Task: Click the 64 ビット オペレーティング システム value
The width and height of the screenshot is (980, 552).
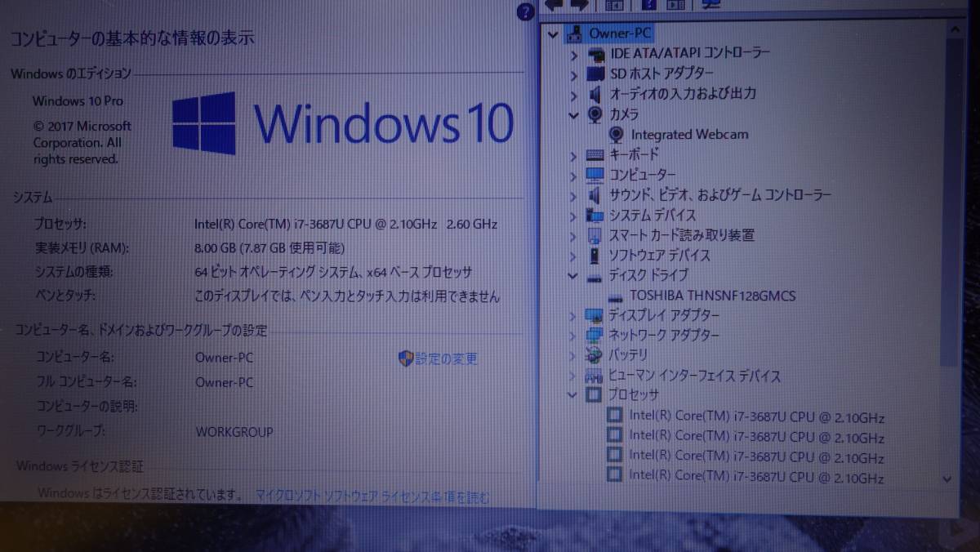Action: click(333, 273)
